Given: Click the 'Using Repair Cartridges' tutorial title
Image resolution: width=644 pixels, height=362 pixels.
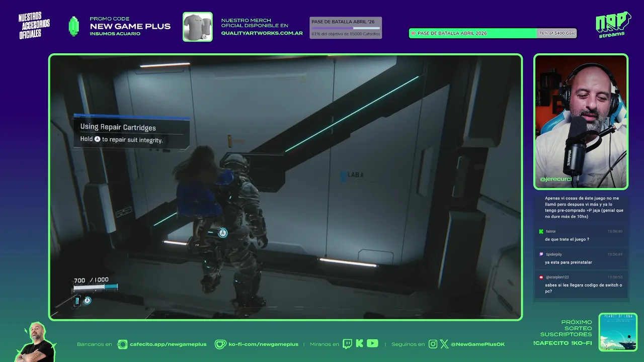Looking at the screenshot, I should [x=118, y=127].
